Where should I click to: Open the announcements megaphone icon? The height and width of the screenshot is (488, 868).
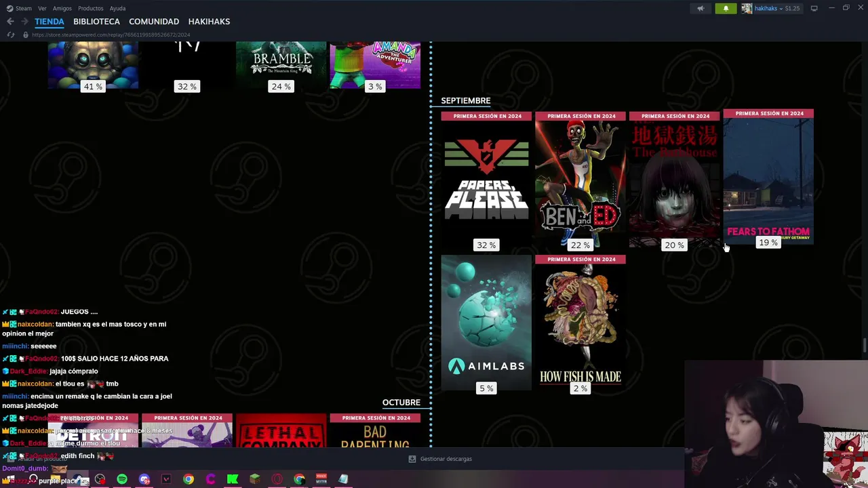(701, 8)
